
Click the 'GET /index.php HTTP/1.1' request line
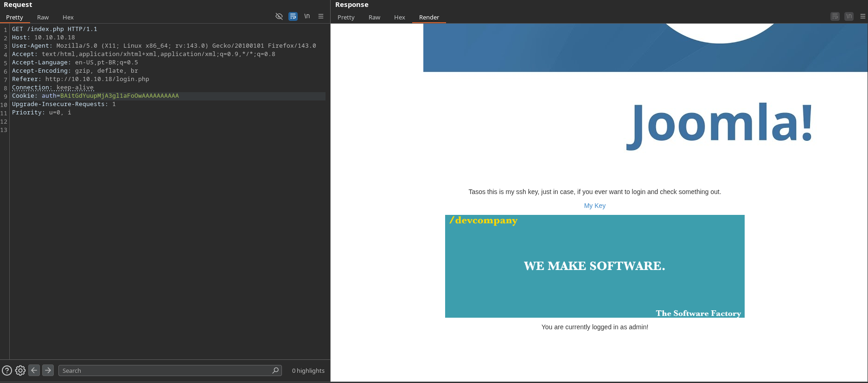pos(55,29)
